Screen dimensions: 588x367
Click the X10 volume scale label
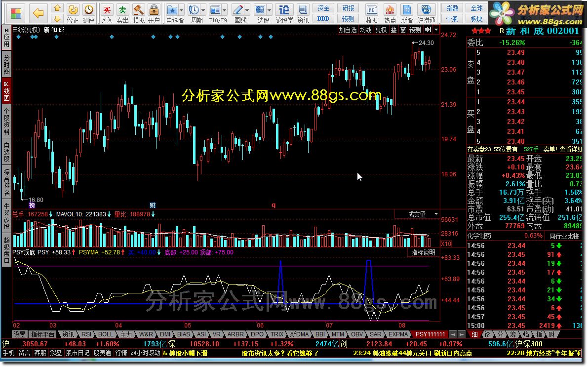[x=446, y=244]
